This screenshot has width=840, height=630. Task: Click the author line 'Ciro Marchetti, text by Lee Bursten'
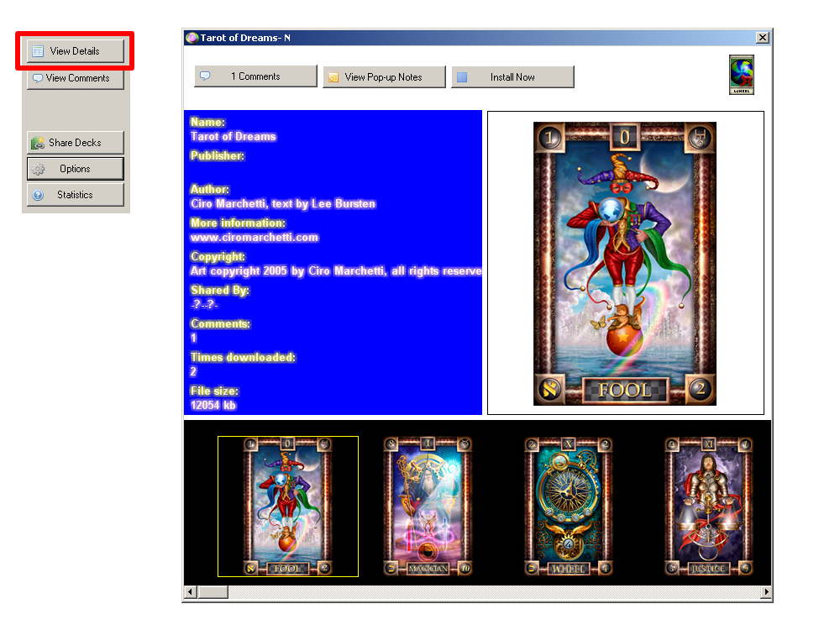point(283,203)
